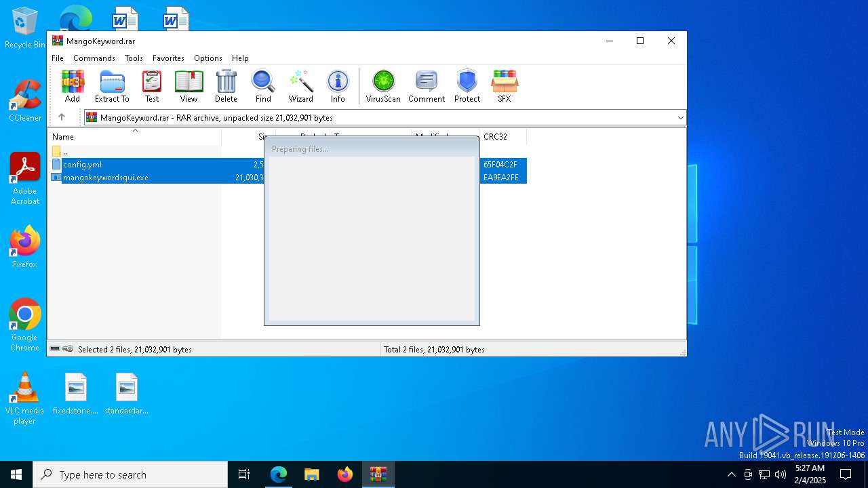This screenshot has width=868, height=488.
Task: Open the Find tool
Action: point(263,86)
